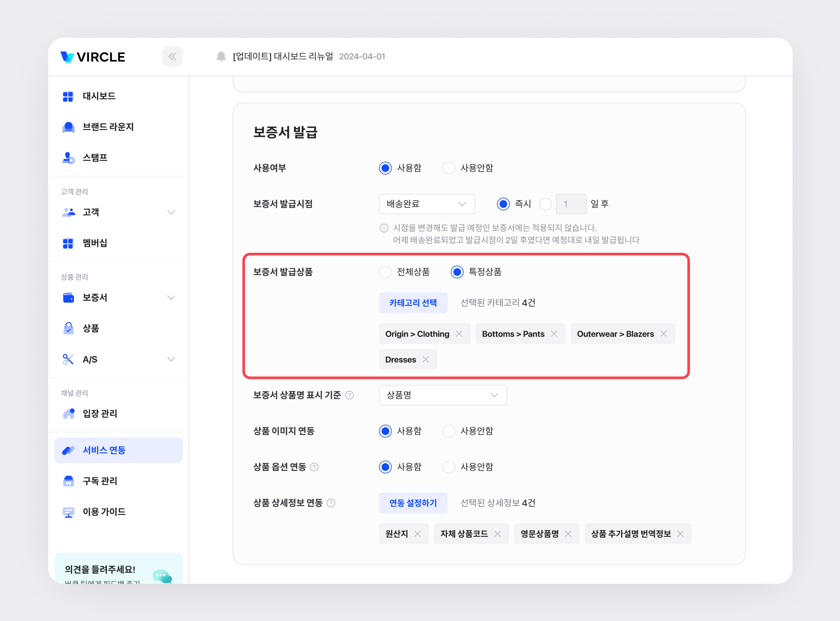The height and width of the screenshot is (621, 840).
Task: Click the VIRCLE logo
Action: [x=93, y=57]
